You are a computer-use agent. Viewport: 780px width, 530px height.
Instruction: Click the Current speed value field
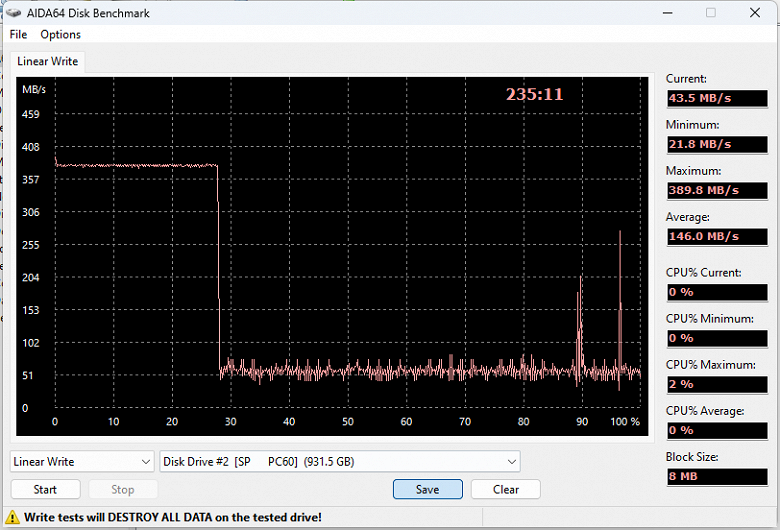point(717,98)
